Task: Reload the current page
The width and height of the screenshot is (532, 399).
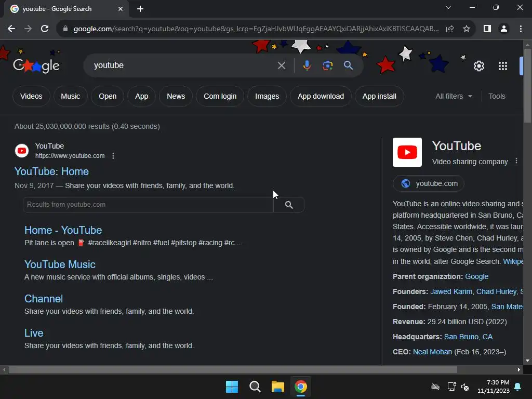Action: 45,29
